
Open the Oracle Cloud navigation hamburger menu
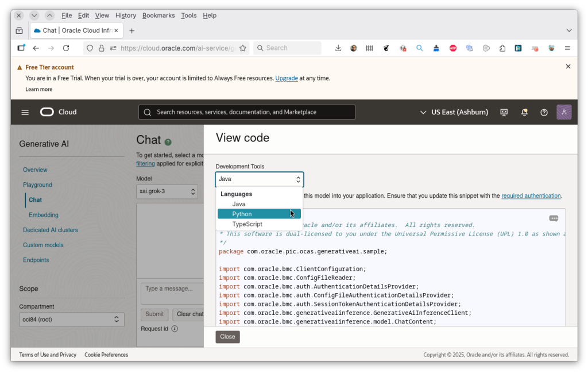point(25,112)
